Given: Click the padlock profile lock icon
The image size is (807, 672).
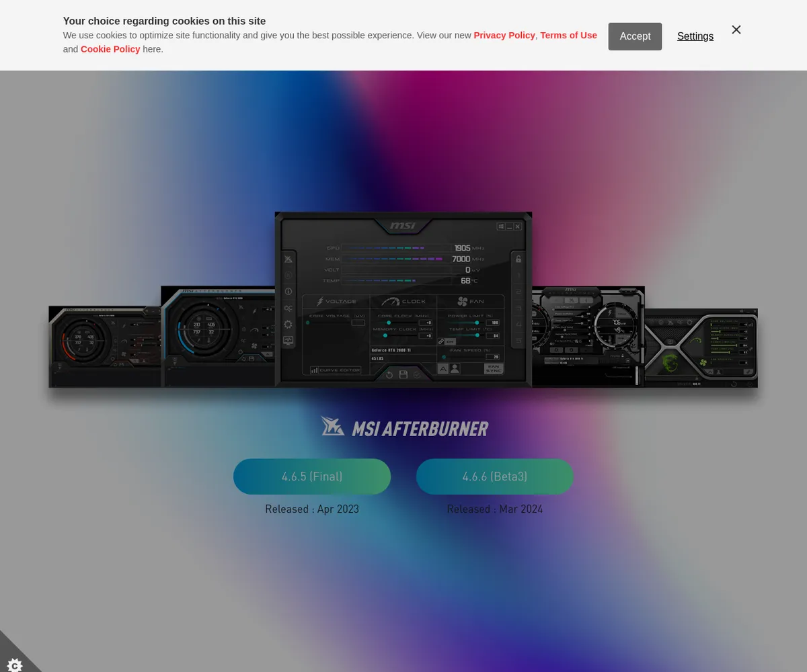Looking at the screenshot, I should [518, 259].
